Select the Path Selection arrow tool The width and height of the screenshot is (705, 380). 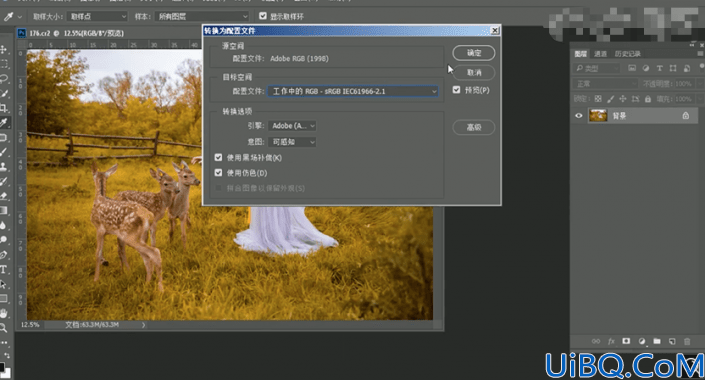pos(4,284)
